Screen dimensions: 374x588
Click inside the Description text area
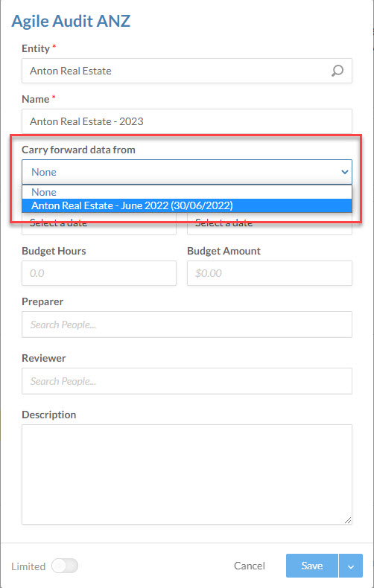[x=187, y=474]
